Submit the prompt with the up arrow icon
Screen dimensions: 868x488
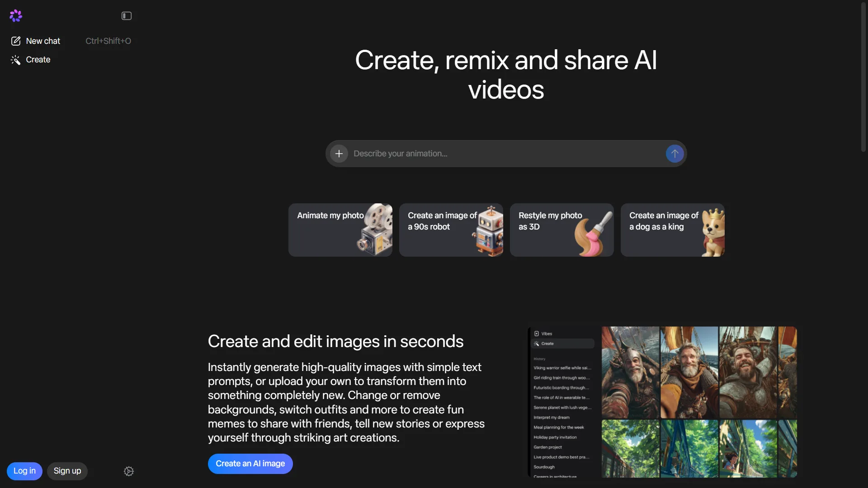click(674, 154)
